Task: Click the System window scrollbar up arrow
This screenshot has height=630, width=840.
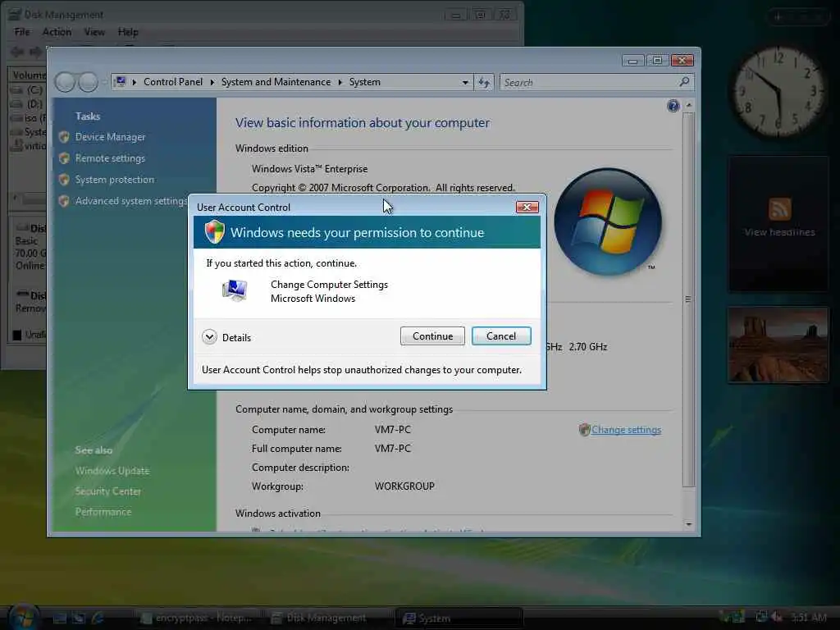Action: (x=689, y=106)
